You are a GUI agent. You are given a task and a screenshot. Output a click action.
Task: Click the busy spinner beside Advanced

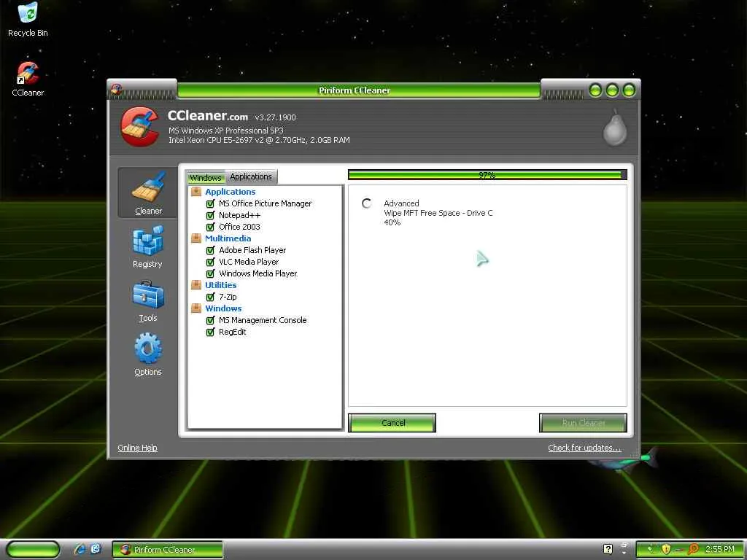(366, 204)
